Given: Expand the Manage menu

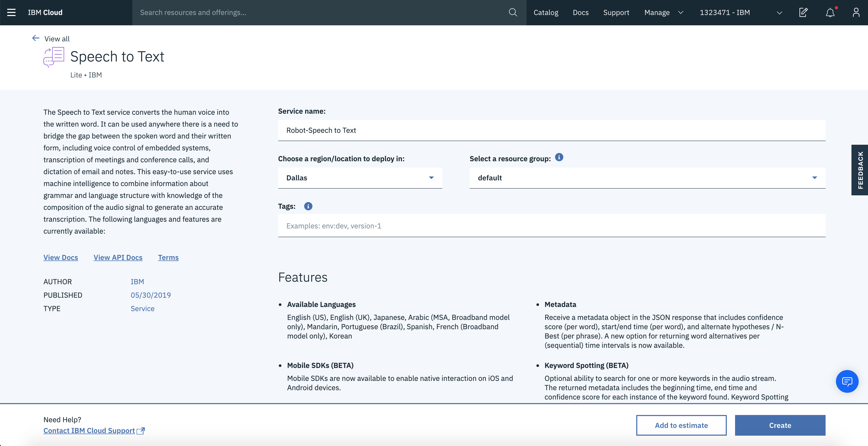Looking at the screenshot, I should pos(663,12).
